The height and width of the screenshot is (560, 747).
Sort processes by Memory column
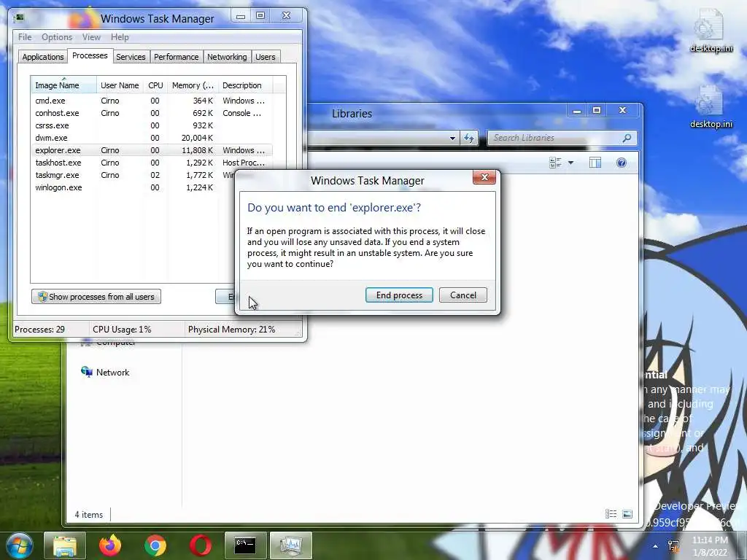[x=193, y=85]
